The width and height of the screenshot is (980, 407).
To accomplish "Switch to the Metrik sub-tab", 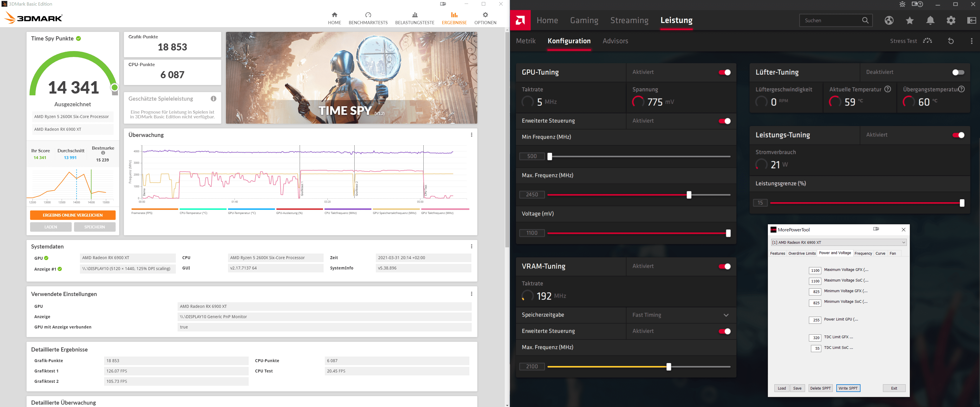I will (x=526, y=41).
